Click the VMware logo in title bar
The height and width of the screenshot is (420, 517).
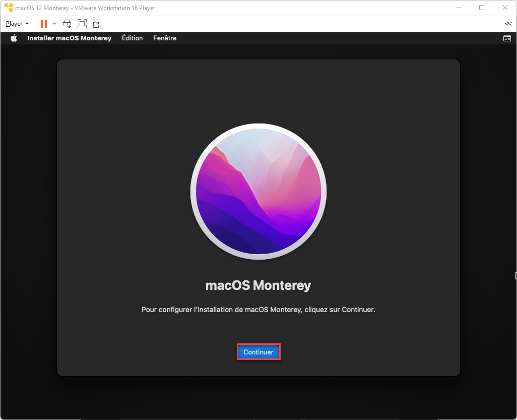8,8
